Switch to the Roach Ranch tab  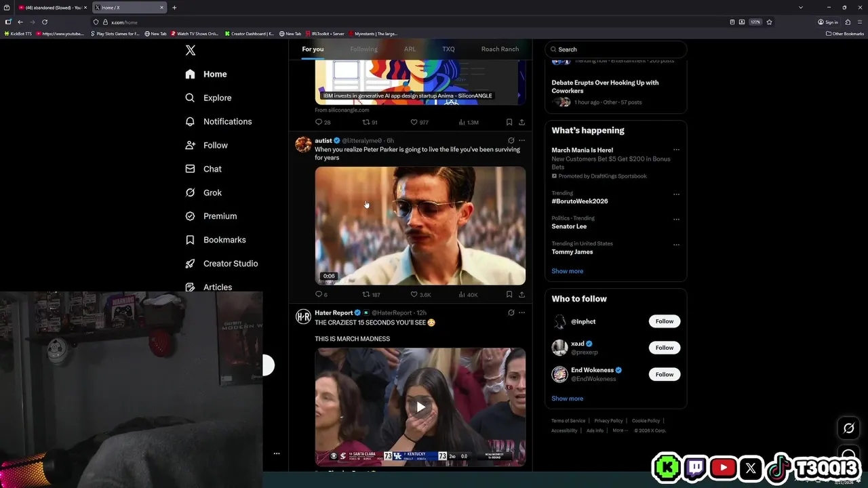point(500,49)
